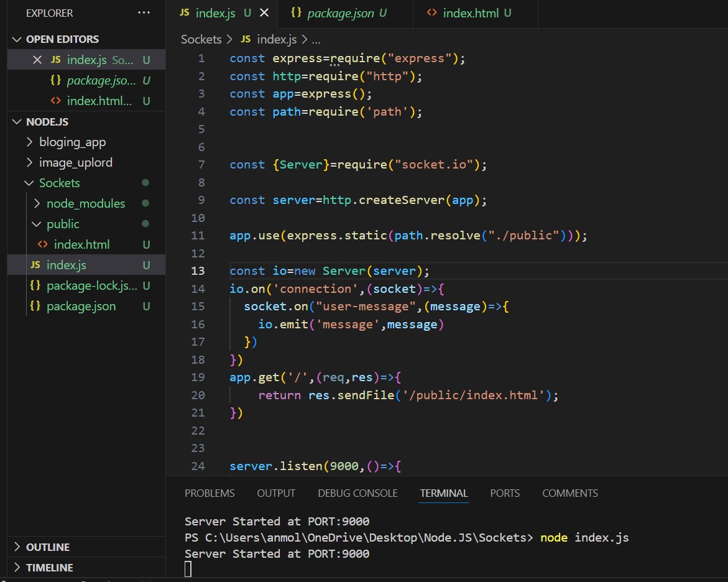Image resolution: width=728 pixels, height=582 pixels.
Task: Open index.html under public folder
Action: (x=87, y=244)
